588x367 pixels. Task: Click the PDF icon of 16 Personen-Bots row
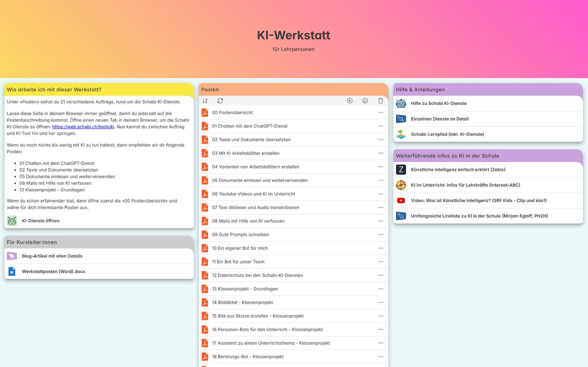coord(205,330)
